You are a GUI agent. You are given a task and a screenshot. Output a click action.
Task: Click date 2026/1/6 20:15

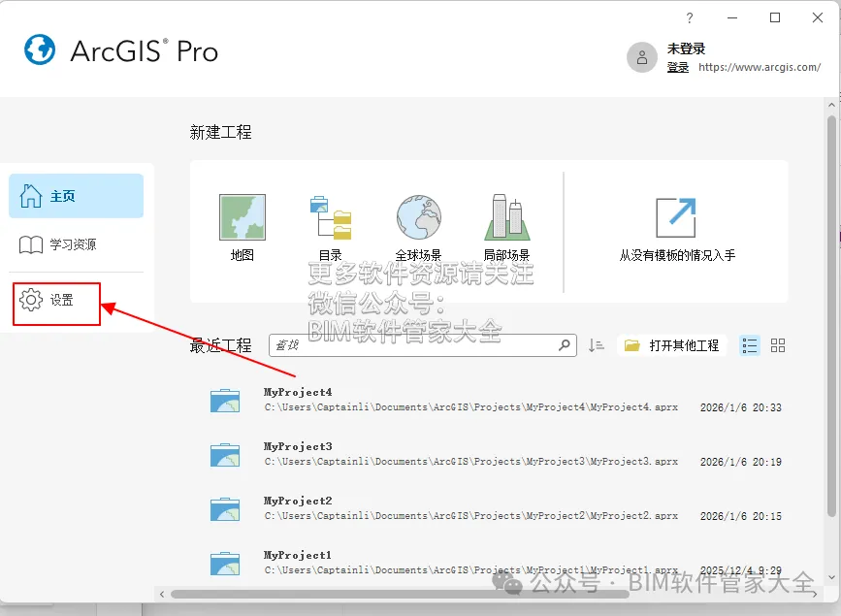(x=741, y=516)
